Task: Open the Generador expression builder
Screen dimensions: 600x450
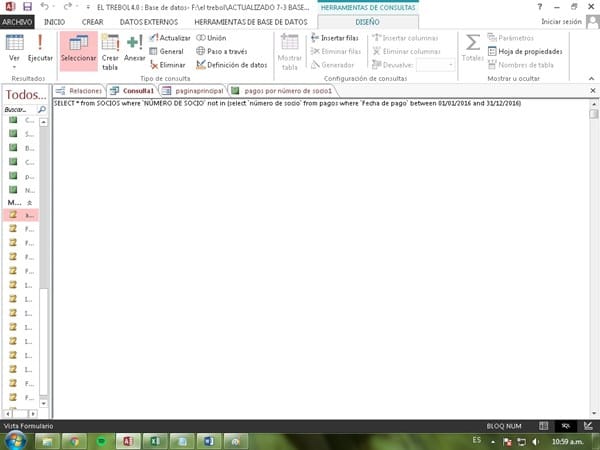Action: (332, 65)
